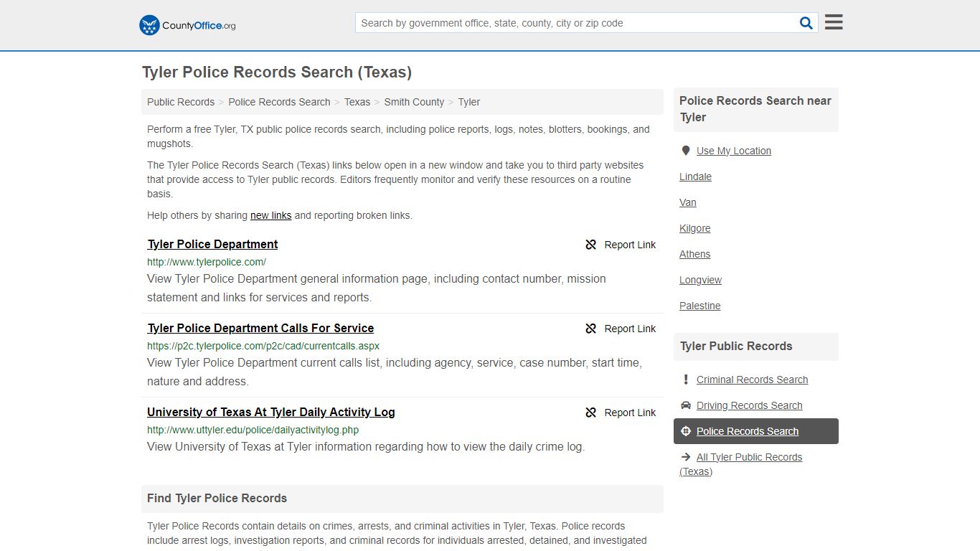The image size is (980, 551).
Task: Open the Lindale nearby link
Action: [x=695, y=176]
